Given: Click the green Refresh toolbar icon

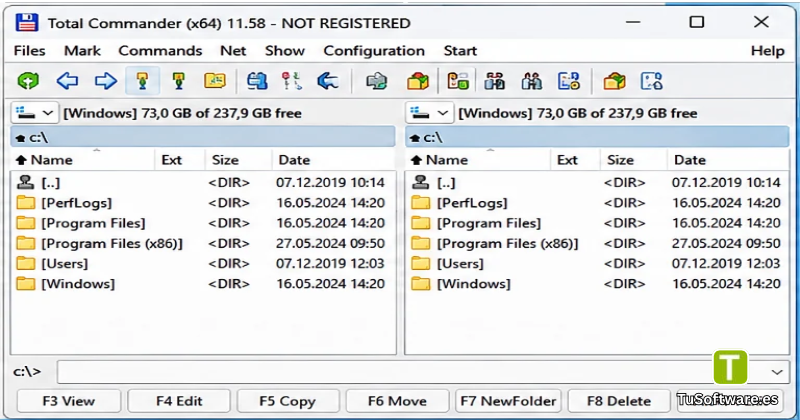Looking at the screenshot, I should pos(28,81).
